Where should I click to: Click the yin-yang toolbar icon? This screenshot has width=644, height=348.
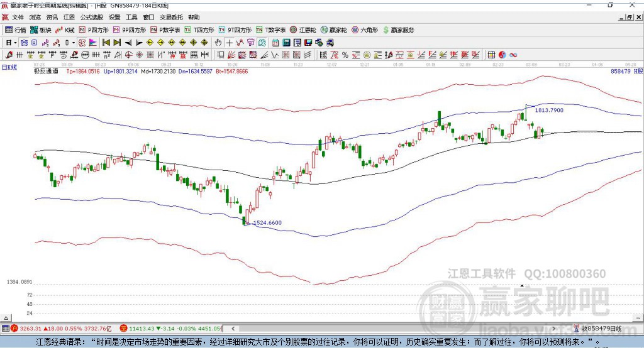tap(502, 55)
